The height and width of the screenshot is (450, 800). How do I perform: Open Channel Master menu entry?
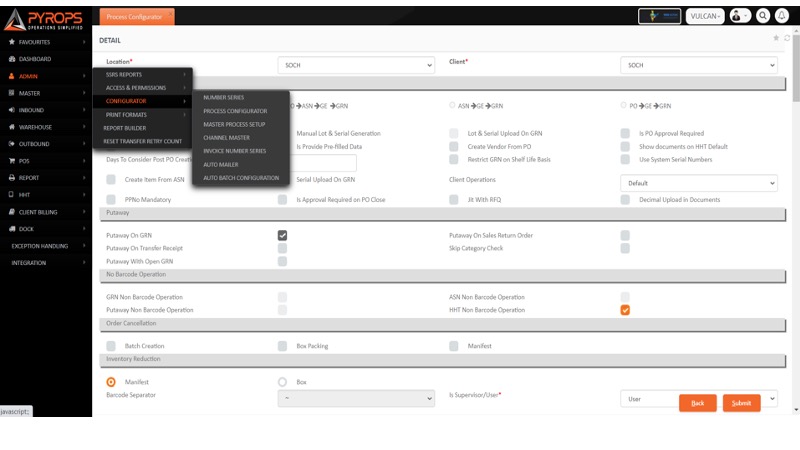coord(227,138)
